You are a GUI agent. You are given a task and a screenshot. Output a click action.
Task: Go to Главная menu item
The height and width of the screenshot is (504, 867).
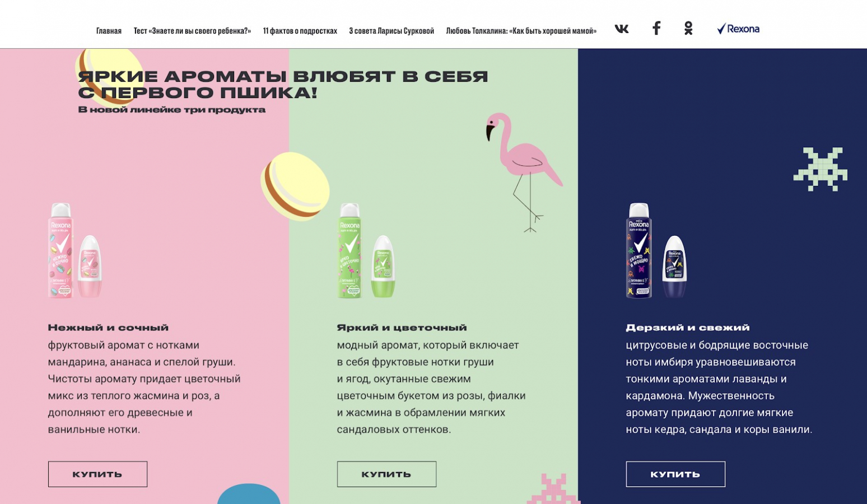pos(109,31)
